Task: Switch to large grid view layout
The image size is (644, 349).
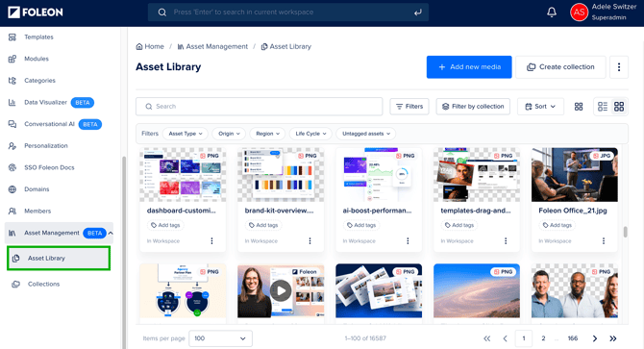Action: pyautogui.click(x=619, y=107)
